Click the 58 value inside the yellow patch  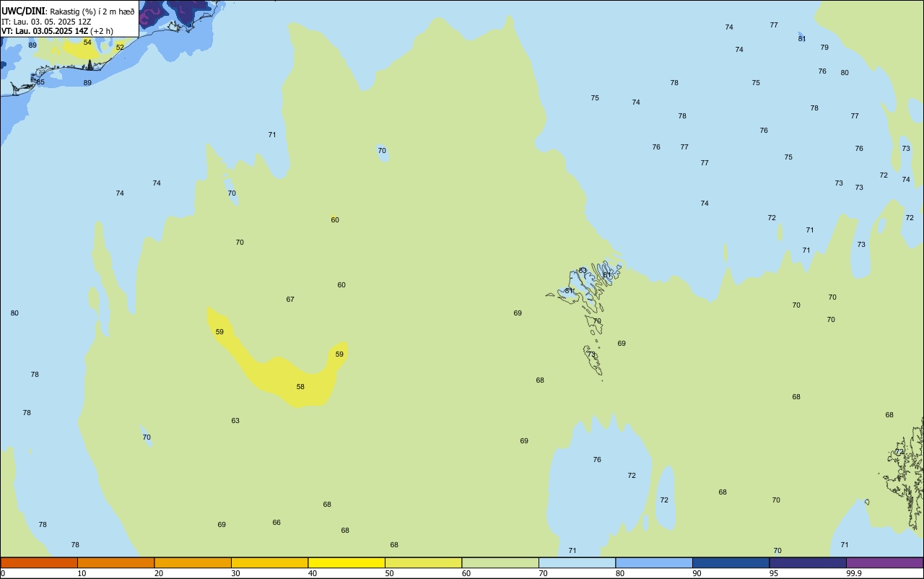300,387
